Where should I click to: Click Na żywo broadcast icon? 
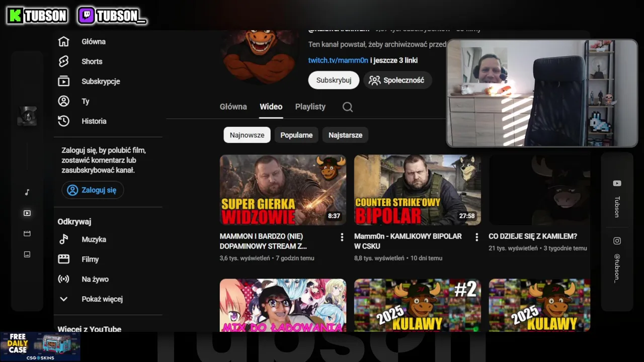tap(63, 279)
